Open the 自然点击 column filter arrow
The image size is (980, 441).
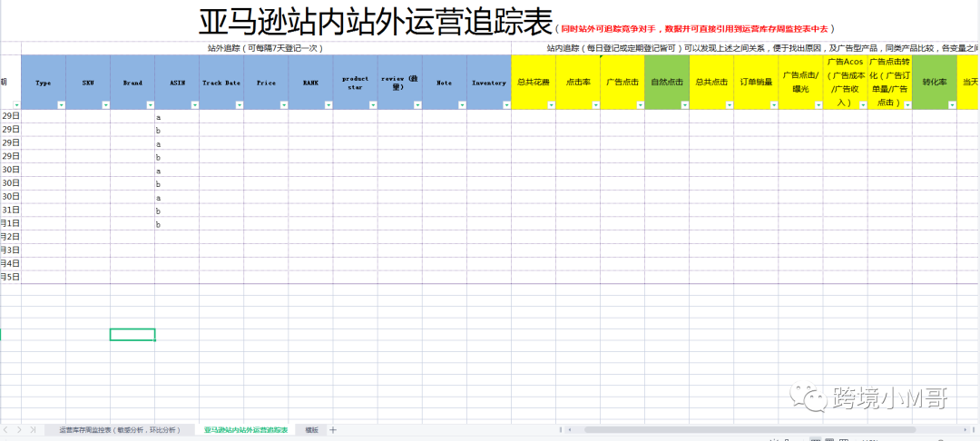tap(684, 105)
